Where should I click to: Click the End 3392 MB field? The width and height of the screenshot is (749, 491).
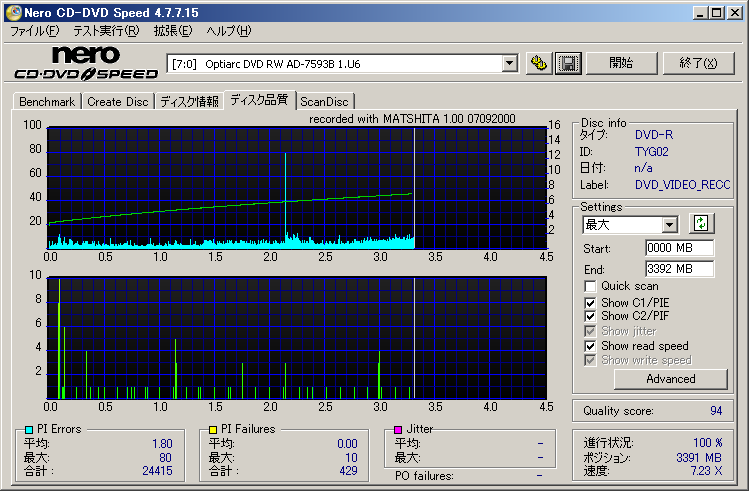click(x=679, y=269)
